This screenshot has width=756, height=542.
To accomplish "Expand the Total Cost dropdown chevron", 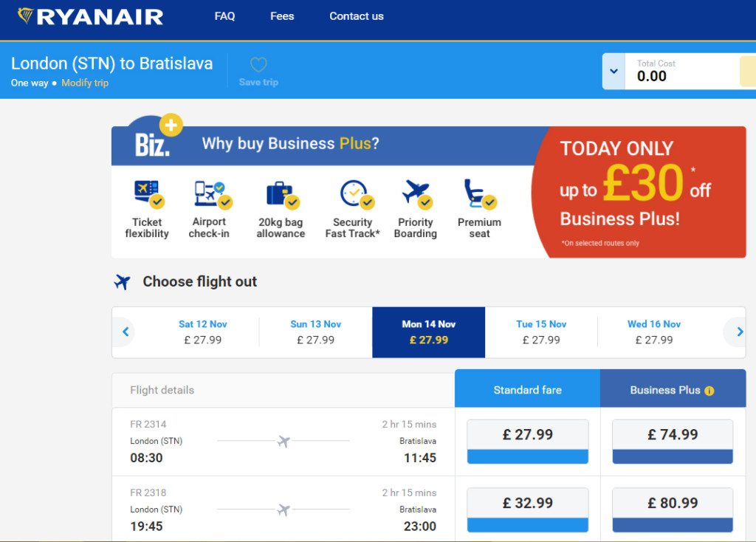I will 614,72.
